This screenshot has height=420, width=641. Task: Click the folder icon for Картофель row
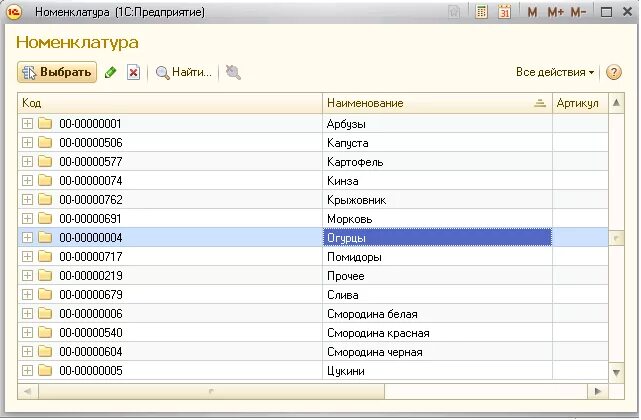(45, 161)
